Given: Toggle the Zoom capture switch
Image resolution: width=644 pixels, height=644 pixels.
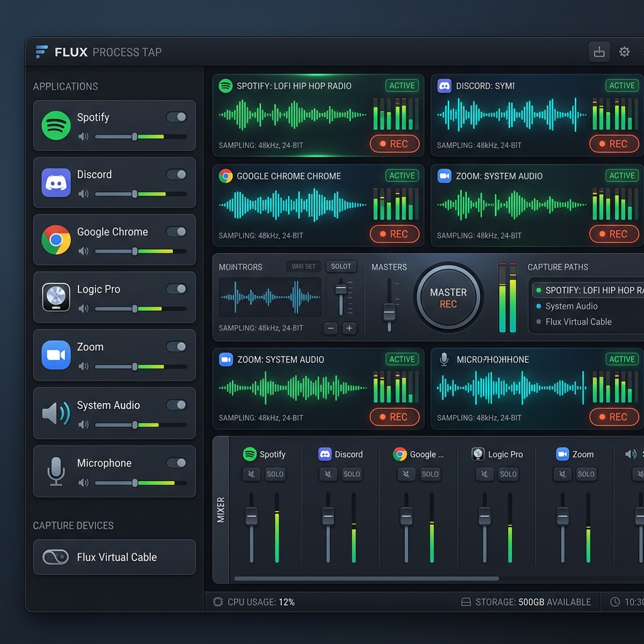Looking at the screenshot, I should 177,347.
